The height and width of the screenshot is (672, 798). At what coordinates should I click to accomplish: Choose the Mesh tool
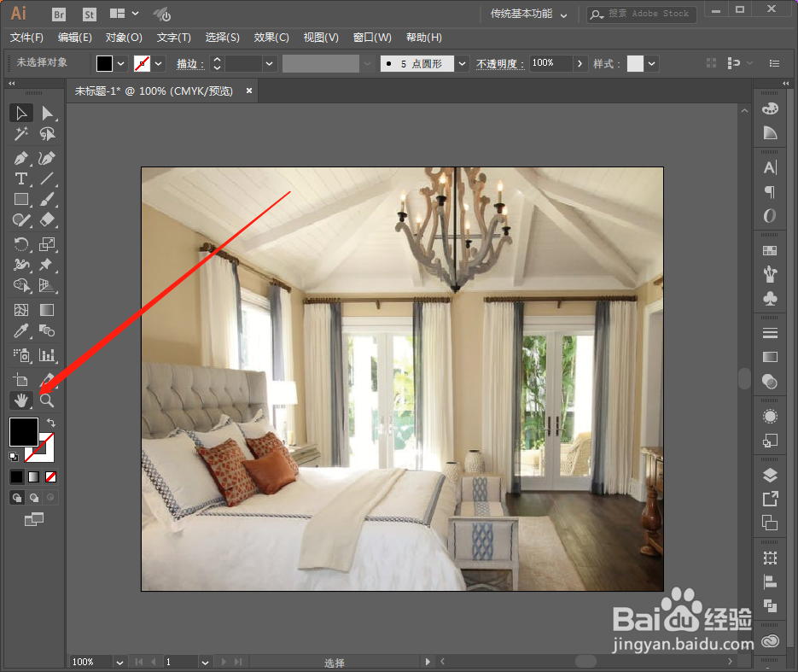[21, 310]
